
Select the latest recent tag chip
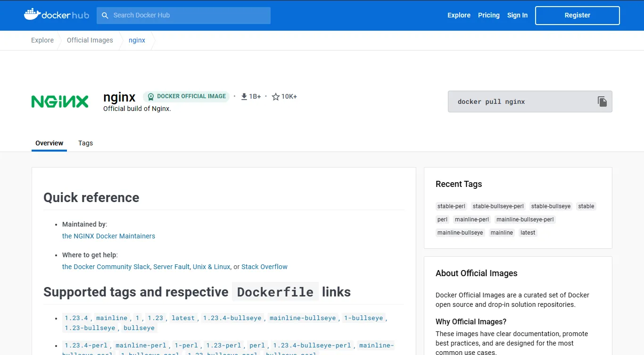click(x=528, y=233)
